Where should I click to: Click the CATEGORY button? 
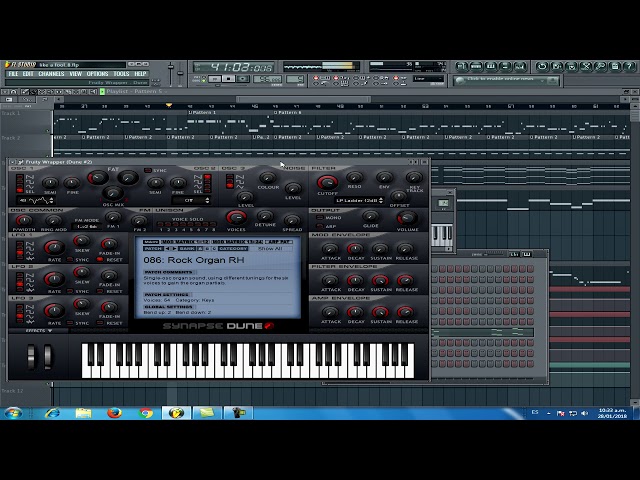233,249
